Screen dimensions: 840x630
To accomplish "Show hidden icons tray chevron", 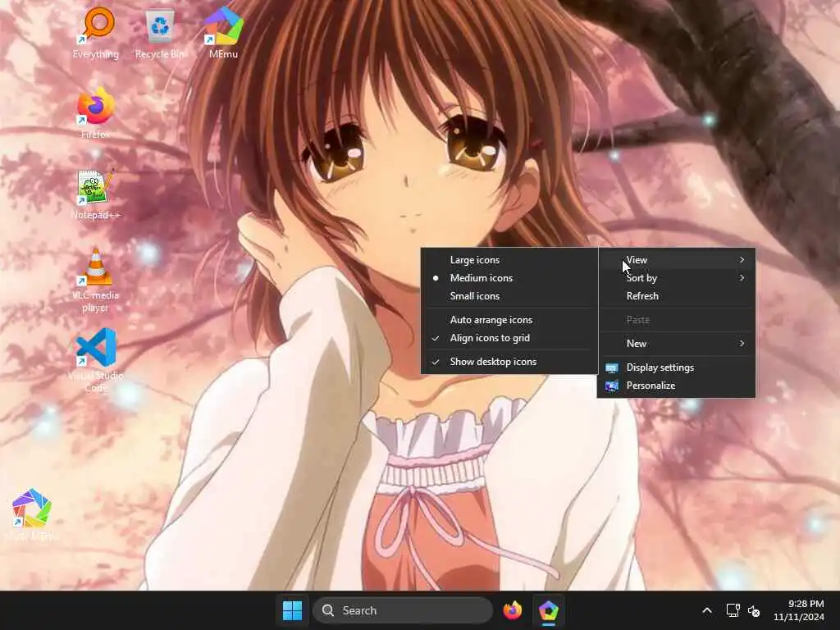I will click(x=707, y=610).
